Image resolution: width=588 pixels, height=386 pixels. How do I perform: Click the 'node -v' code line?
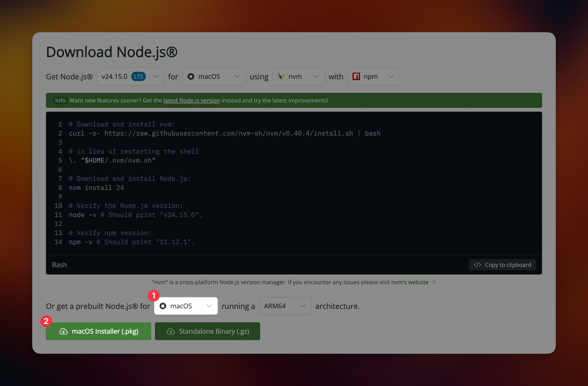(135, 215)
